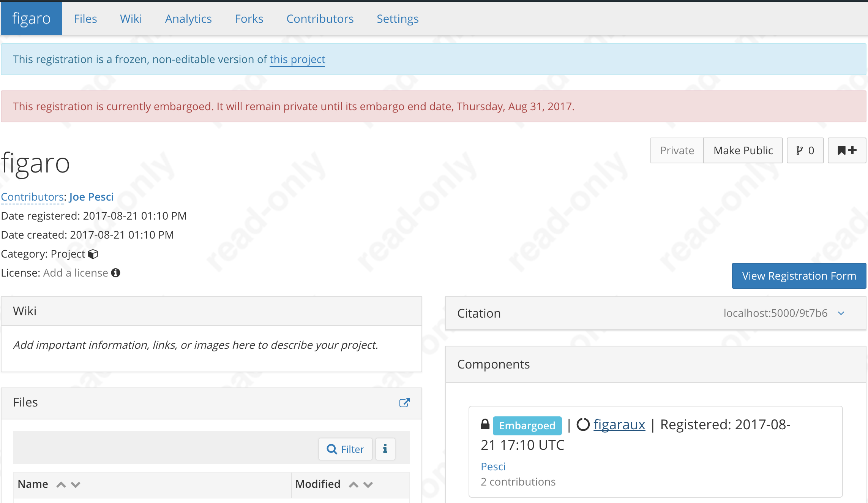The image size is (868, 503).
Task: Go to the Settings tab
Action: [x=397, y=19]
